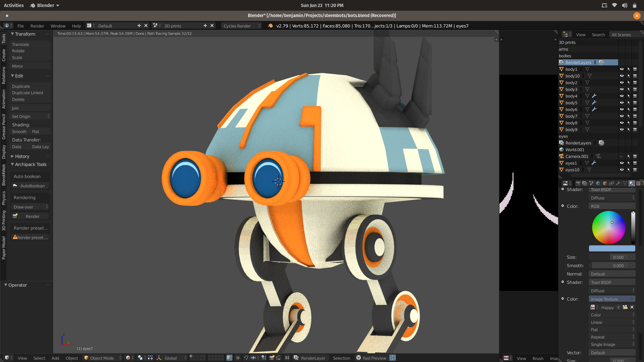Open the Global transform orientation dropdown
644x362 pixels.
172,358
